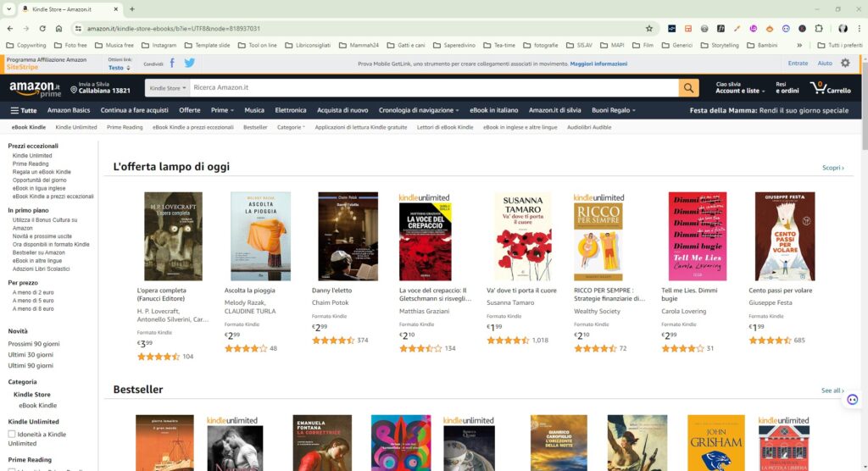
Task: Open John Grisham bestseller cover
Action: point(715,443)
